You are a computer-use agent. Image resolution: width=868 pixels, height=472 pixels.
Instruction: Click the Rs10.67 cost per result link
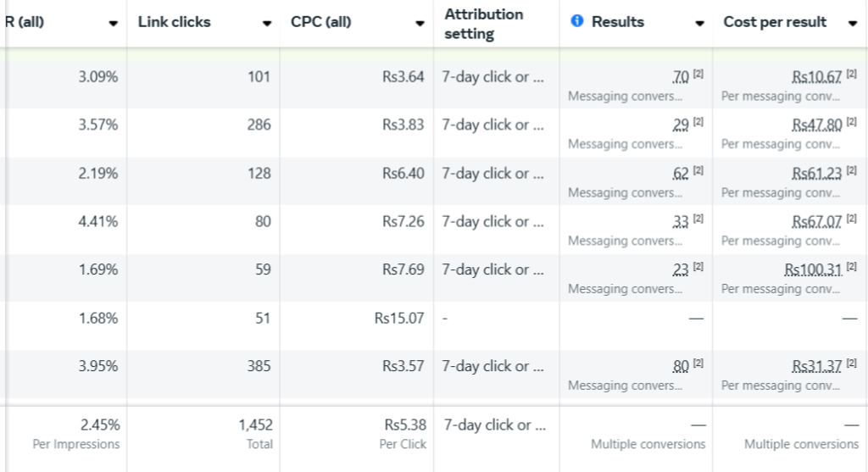pos(816,77)
